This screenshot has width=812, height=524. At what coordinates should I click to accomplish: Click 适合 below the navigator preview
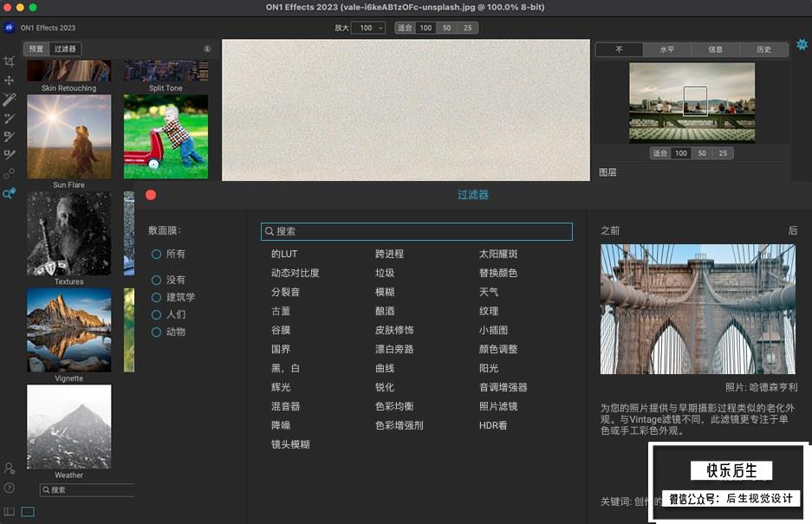click(x=660, y=153)
